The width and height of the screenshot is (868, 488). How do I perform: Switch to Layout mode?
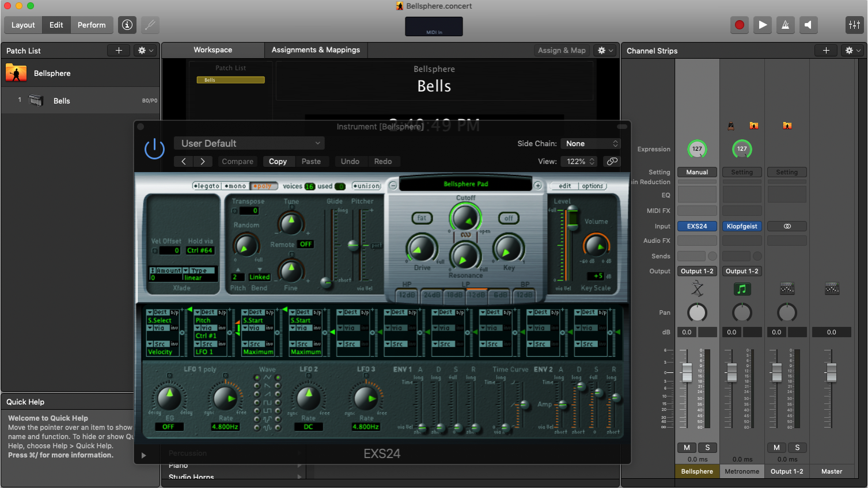[23, 25]
